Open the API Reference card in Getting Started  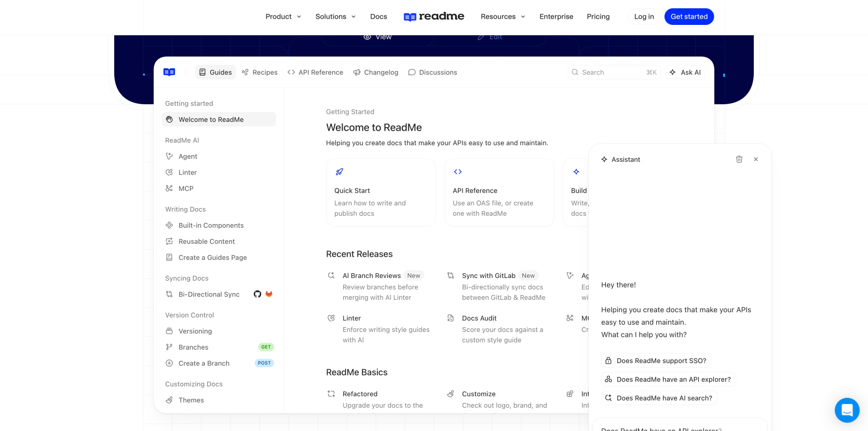499,192
